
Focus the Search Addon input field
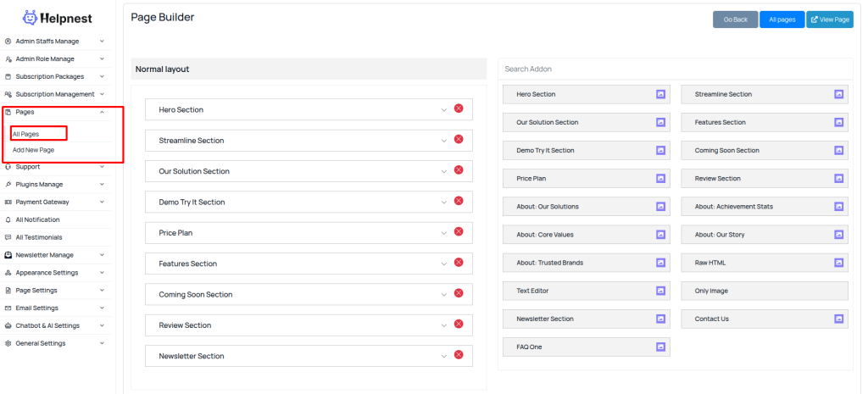point(675,69)
